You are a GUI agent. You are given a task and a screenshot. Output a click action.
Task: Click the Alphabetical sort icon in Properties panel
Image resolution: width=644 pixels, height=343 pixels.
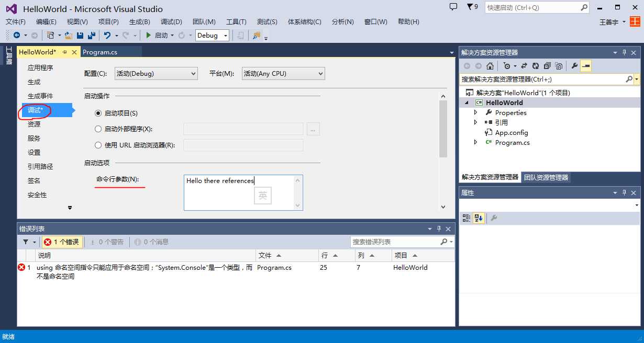point(479,218)
